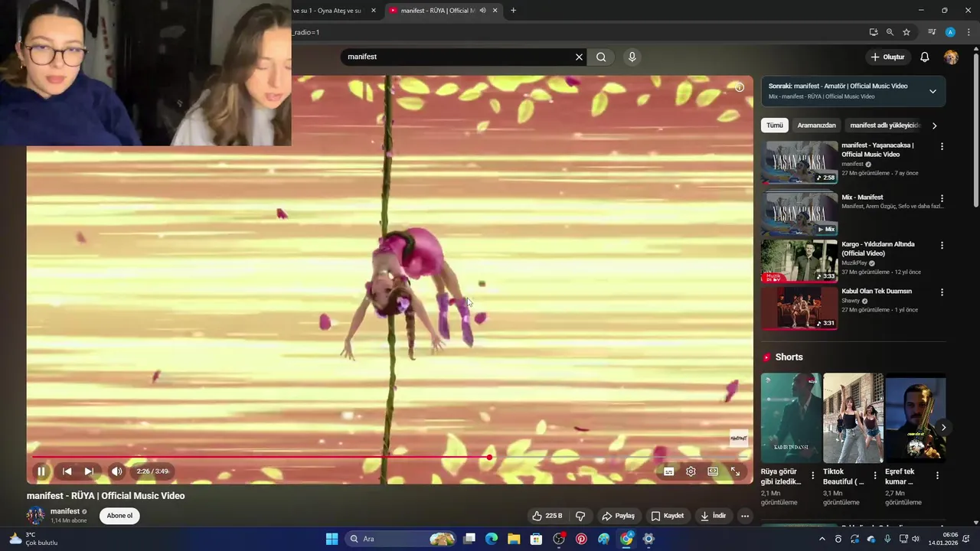The image size is (980, 551).
Task: Open Chrome three-dot menu
Action: (x=968, y=32)
